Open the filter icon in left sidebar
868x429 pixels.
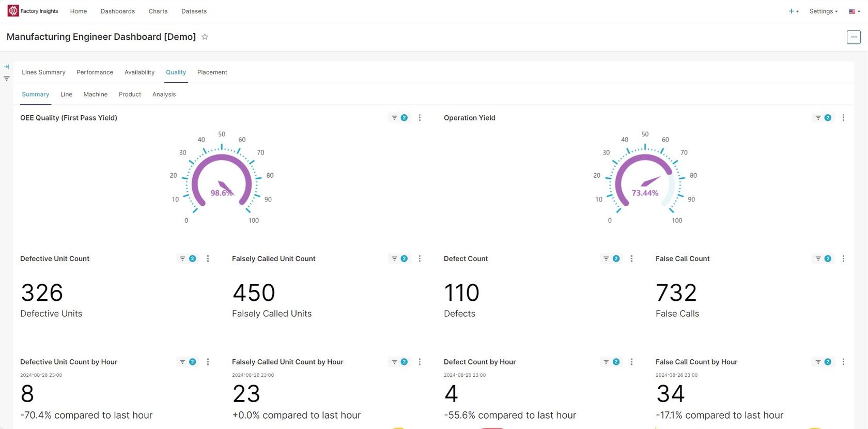7,79
